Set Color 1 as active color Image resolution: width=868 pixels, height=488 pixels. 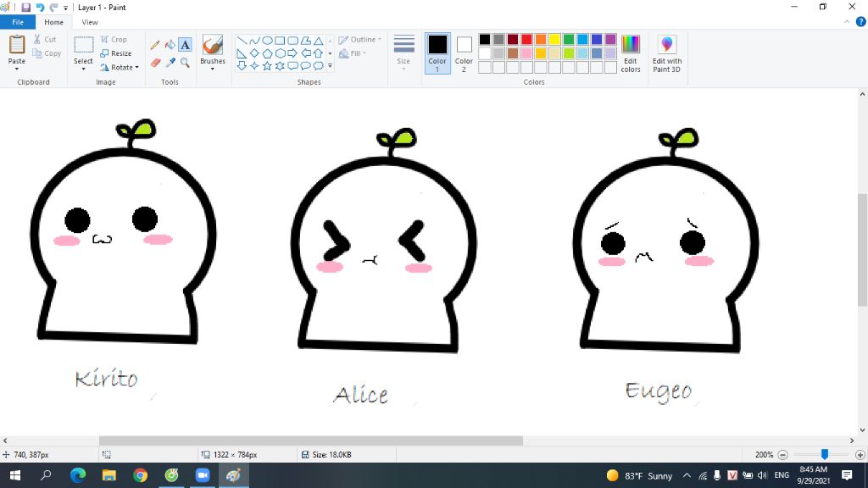point(437,53)
